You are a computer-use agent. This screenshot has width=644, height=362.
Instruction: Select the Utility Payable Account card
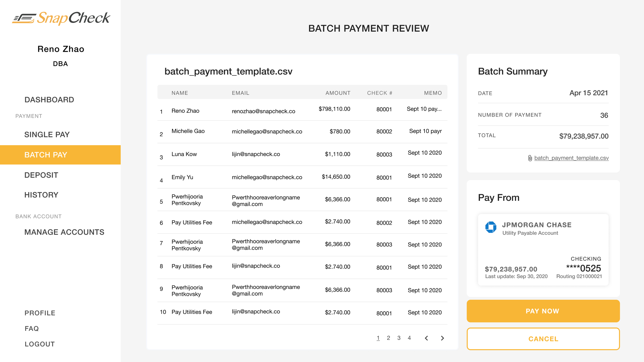point(543,249)
